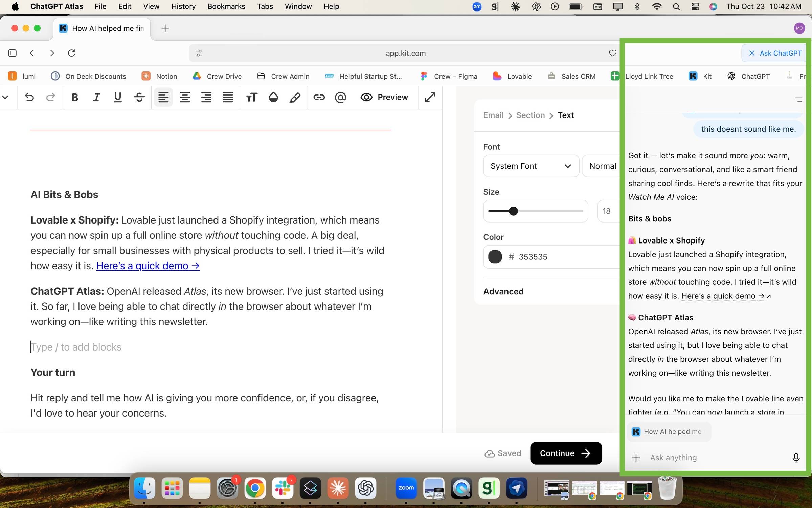
Task: Open the History menu
Action: tap(183, 6)
